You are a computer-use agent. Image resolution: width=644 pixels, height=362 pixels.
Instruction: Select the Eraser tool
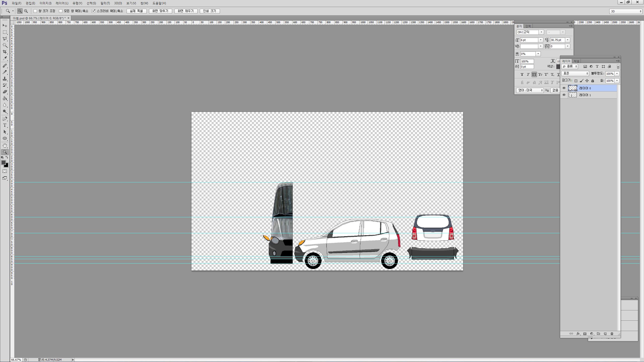pos(5,92)
